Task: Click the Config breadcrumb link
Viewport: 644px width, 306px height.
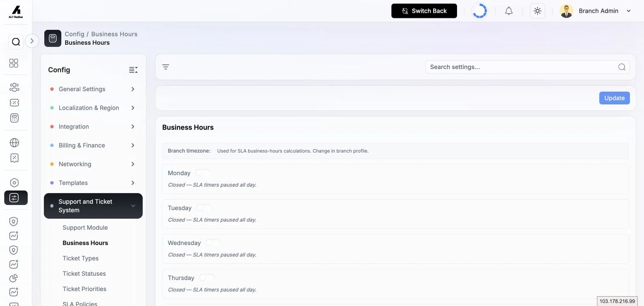Action: point(75,34)
